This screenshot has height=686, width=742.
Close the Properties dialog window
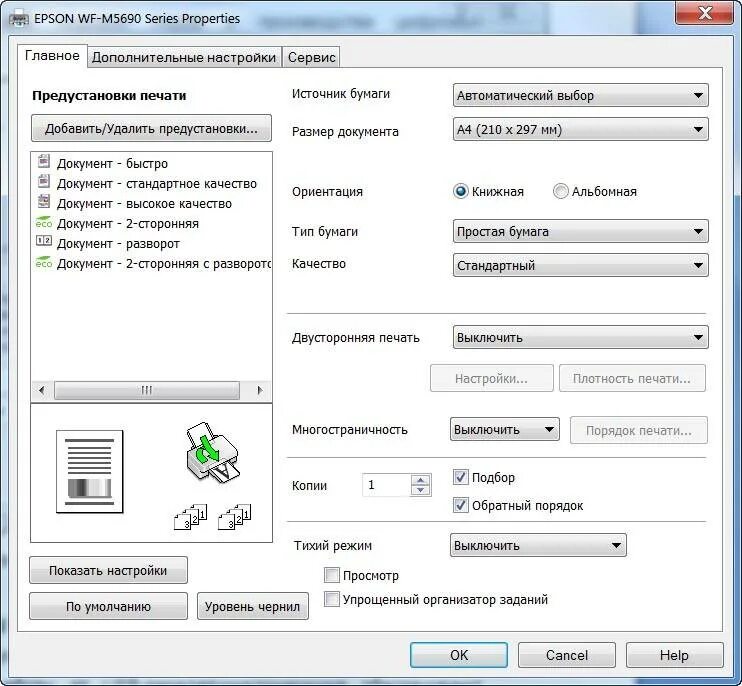point(705,12)
